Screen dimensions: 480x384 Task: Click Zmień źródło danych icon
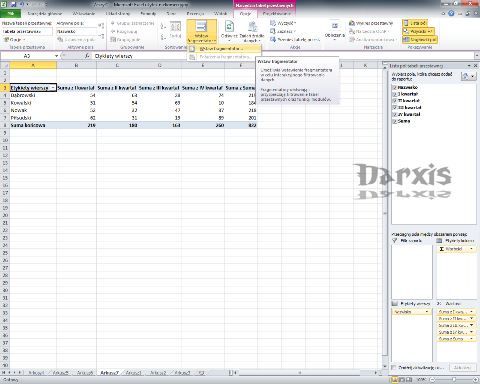point(252,27)
